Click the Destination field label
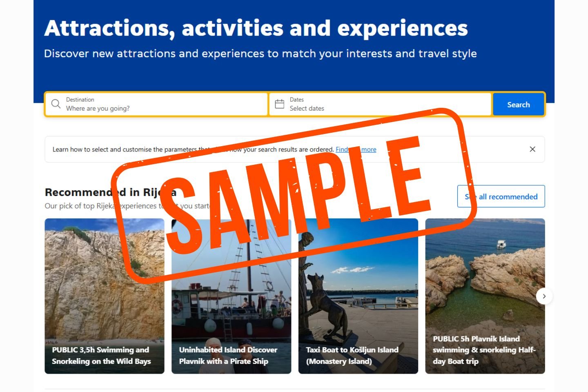 pos(80,100)
